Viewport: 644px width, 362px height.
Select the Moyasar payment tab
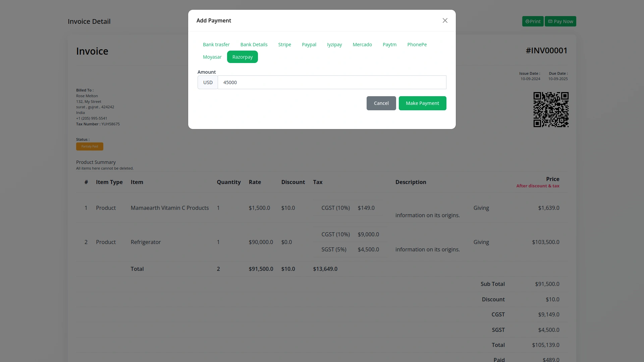(212, 57)
